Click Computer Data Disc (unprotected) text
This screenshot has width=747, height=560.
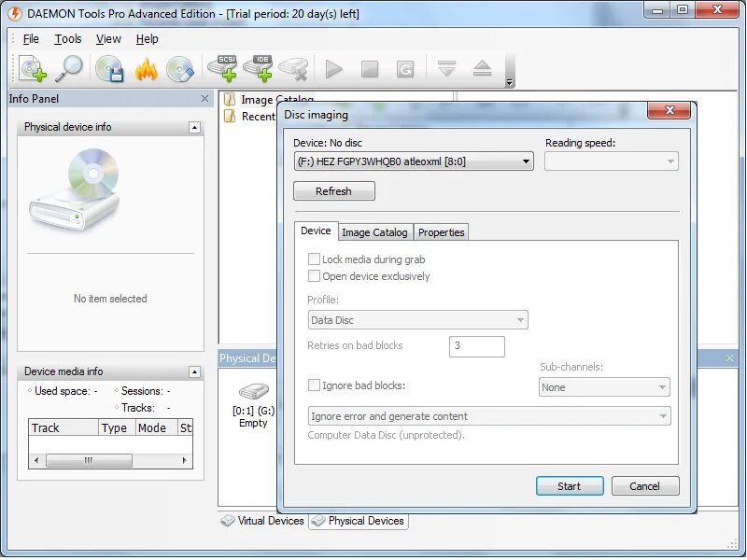click(x=386, y=435)
